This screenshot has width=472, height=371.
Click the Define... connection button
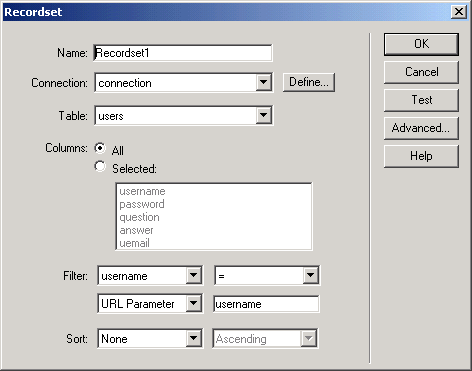pyautogui.click(x=309, y=82)
